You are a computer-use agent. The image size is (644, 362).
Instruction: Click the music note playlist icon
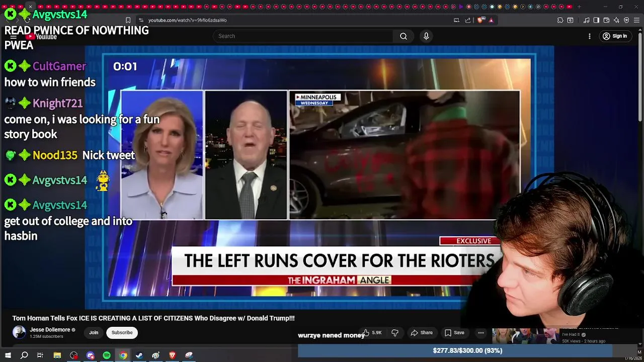click(x=587, y=20)
